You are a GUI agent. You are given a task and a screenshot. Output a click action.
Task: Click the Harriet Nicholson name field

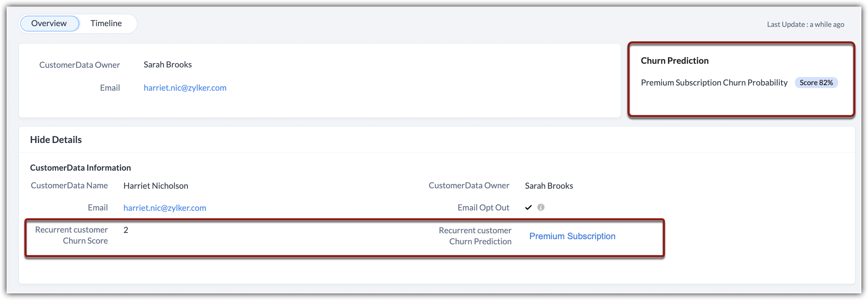click(156, 186)
